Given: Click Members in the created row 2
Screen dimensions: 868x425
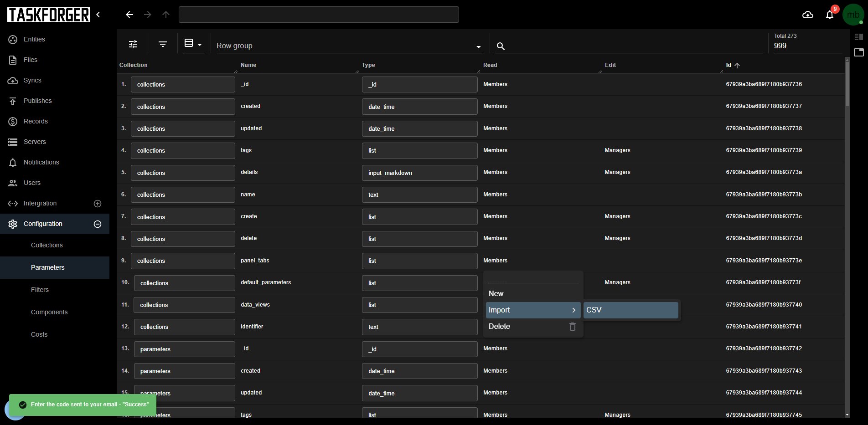Looking at the screenshot, I should click(x=495, y=106).
